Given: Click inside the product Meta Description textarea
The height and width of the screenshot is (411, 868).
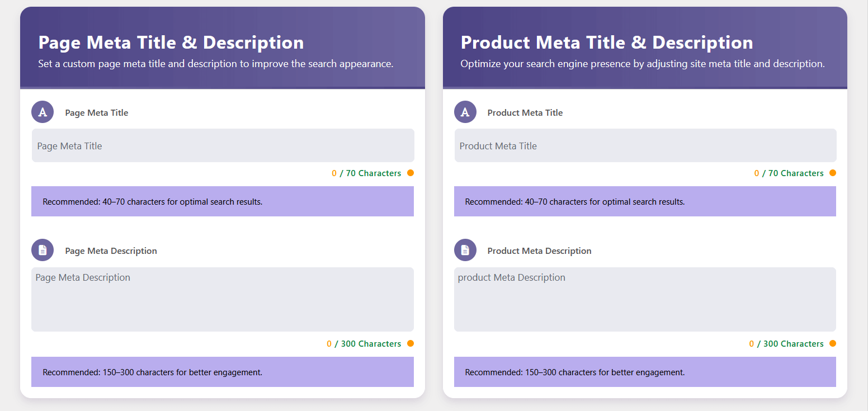Looking at the screenshot, I should (645, 299).
